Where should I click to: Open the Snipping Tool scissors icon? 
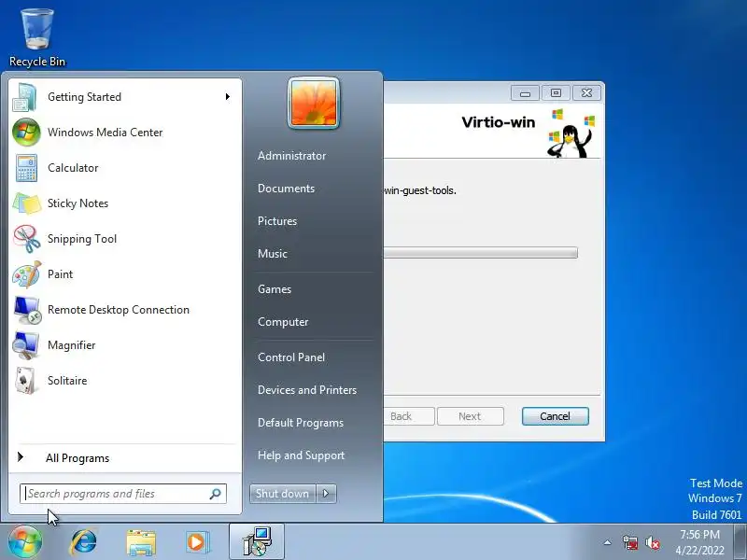click(26, 239)
